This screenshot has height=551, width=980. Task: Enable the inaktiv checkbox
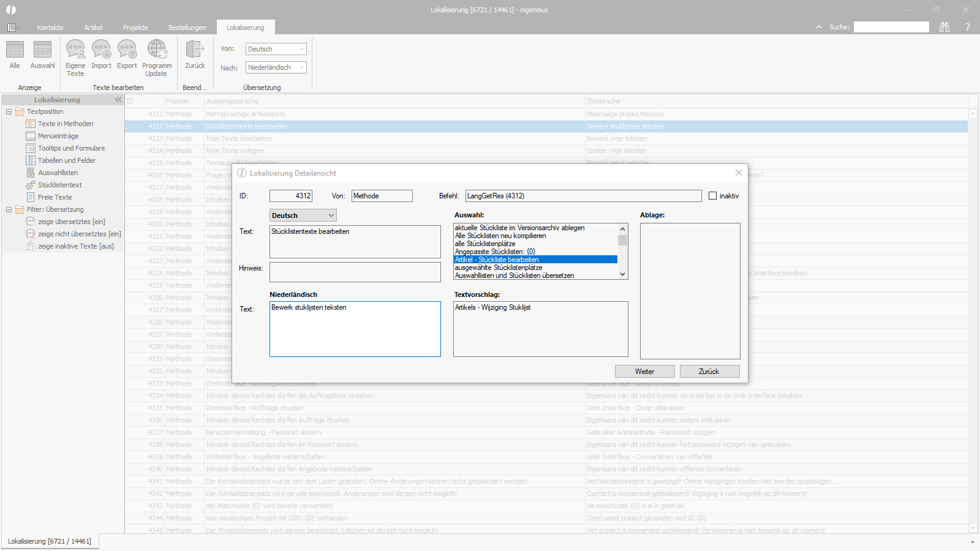(x=712, y=196)
